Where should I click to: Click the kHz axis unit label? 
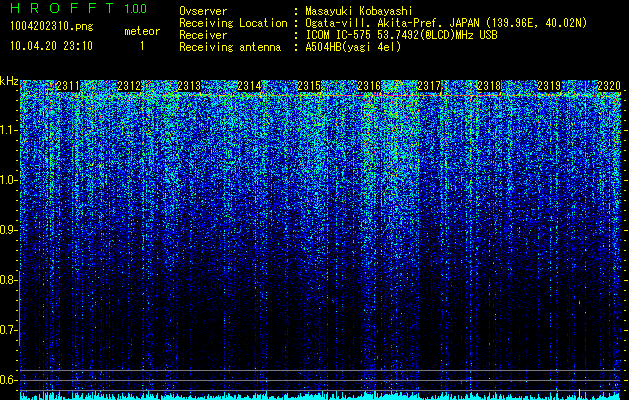click(9, 81)
